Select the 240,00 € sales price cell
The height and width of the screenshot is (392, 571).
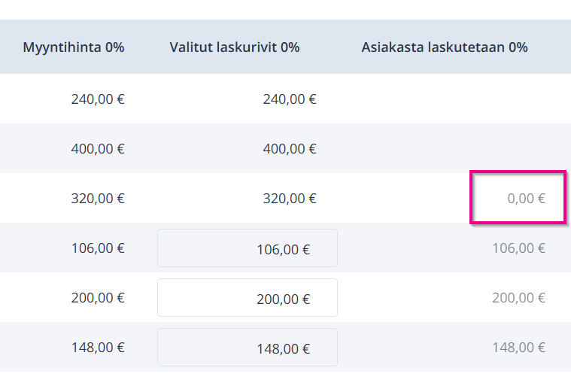coord(98,99)
